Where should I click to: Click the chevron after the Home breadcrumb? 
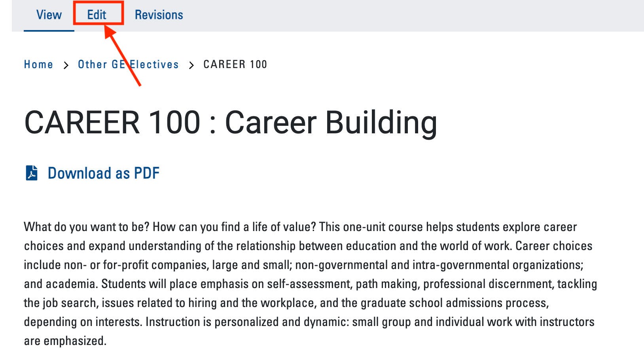66,65
